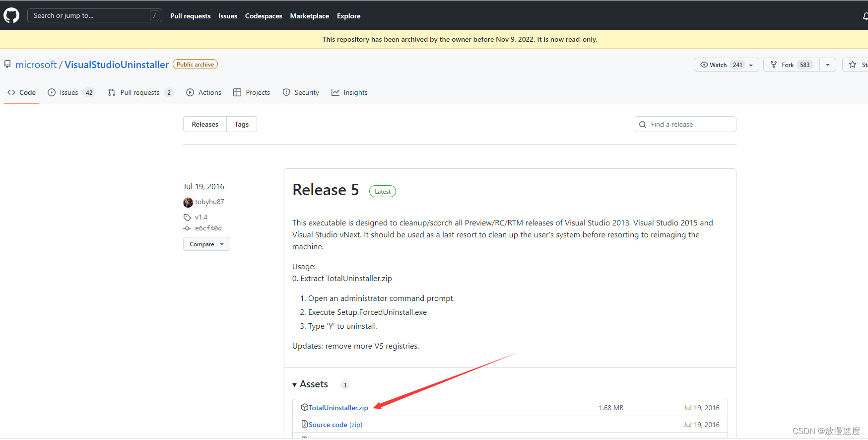Expand the Fork options caret
Image resolution: width=868 pixels, height=440 pixels.
pos(828,65)
